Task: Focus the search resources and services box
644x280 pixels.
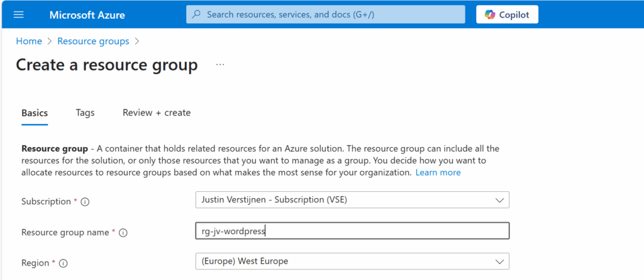Action: tap(327, 14)
